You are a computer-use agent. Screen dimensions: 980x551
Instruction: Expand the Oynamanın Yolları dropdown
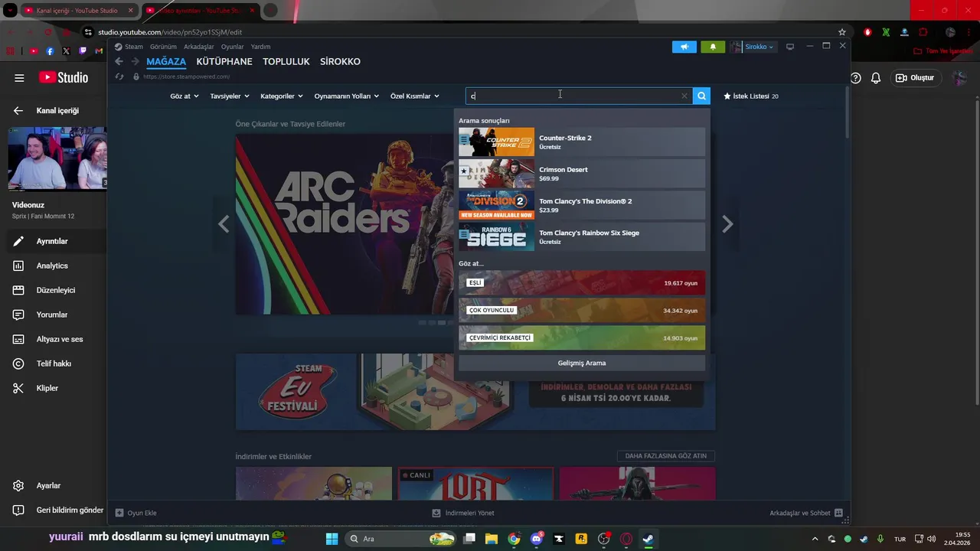[x=347, y=96]
